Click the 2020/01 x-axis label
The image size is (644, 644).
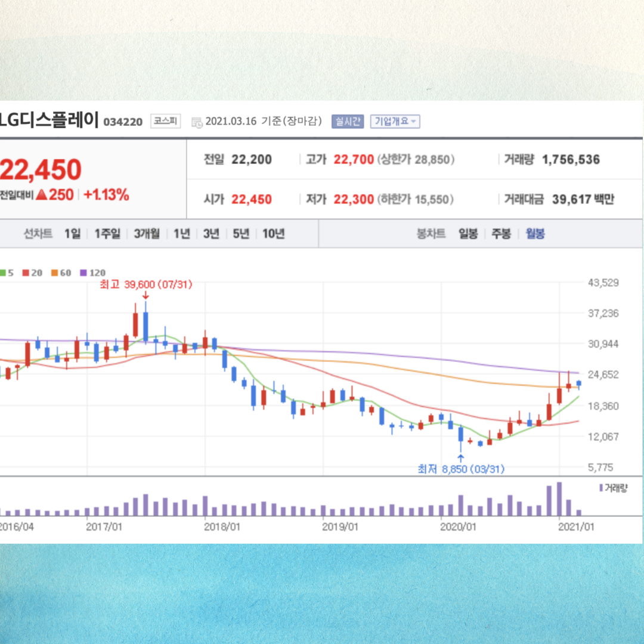458,527
